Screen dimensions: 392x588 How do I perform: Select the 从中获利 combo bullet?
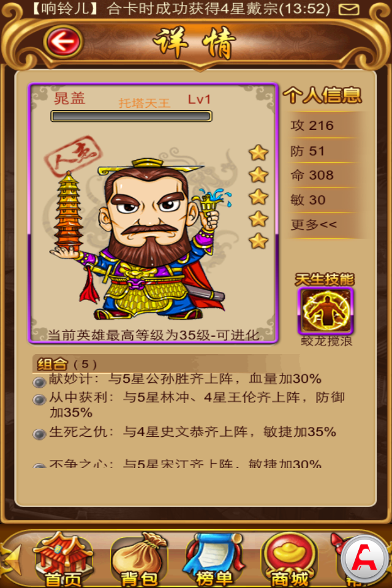(39, 399)
